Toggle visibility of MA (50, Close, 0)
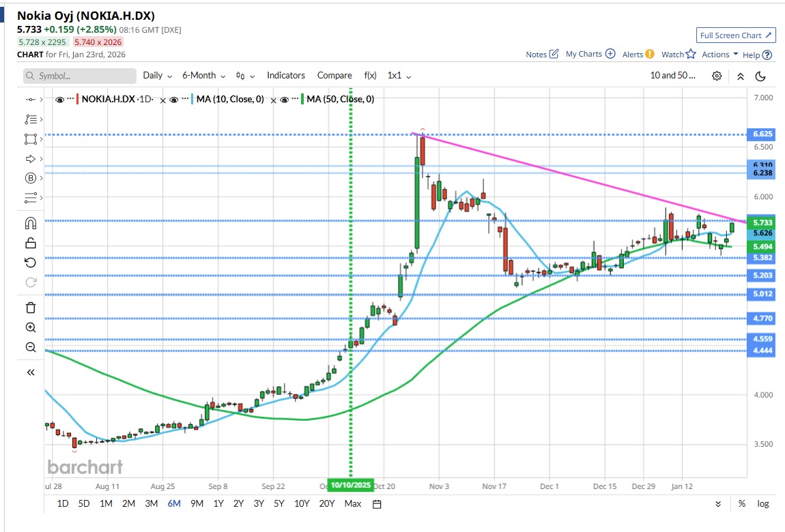Screen dimensions: 785x532 click(284, 100)
